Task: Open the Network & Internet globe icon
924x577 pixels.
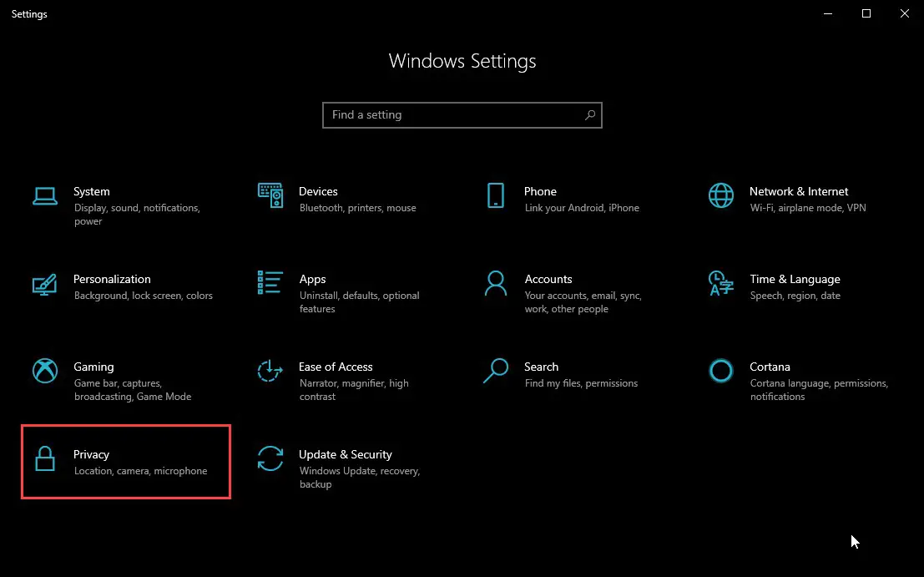Action: (720, 195)
